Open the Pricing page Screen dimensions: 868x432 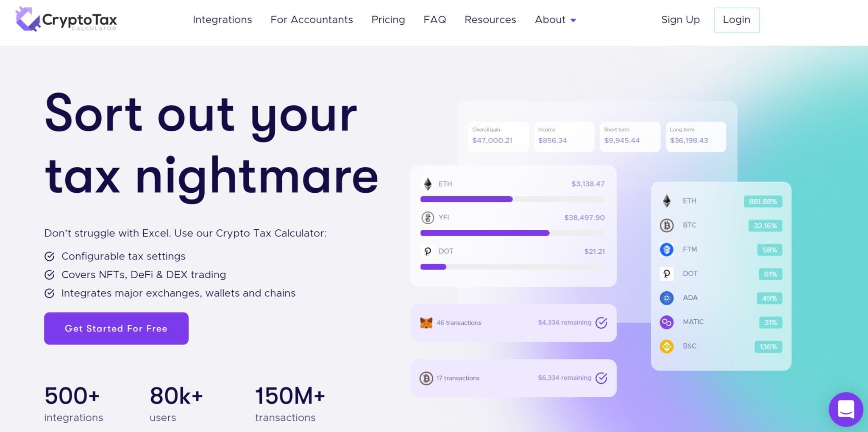(x=388, y=20)
